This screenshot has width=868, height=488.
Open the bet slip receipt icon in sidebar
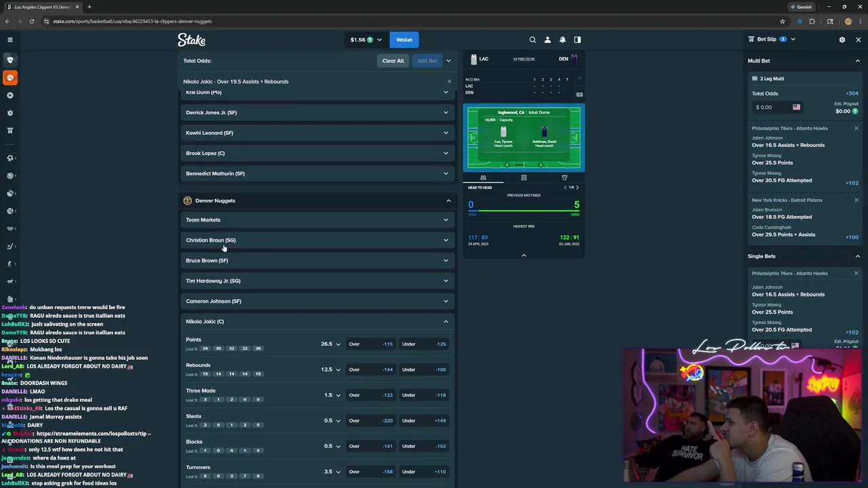[x=9, y=131]
